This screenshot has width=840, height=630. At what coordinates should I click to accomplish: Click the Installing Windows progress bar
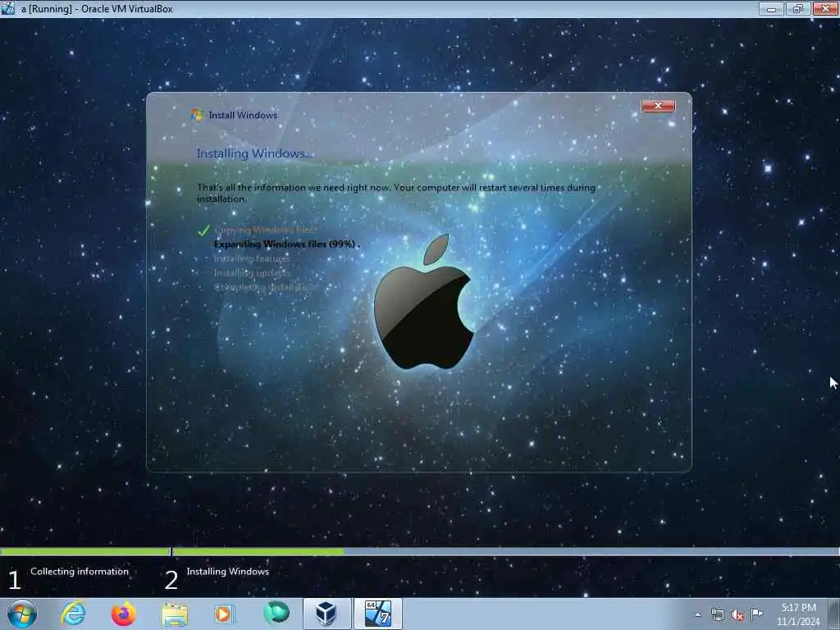pyautogui.click(x=505, y=551)
